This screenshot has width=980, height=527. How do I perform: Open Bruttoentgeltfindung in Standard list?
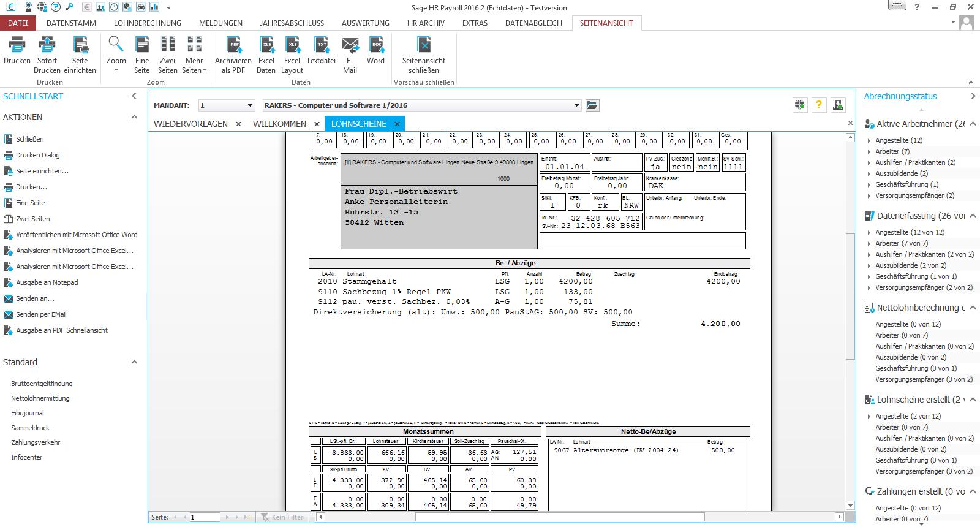pyautogui.click(x=42, y=384)
